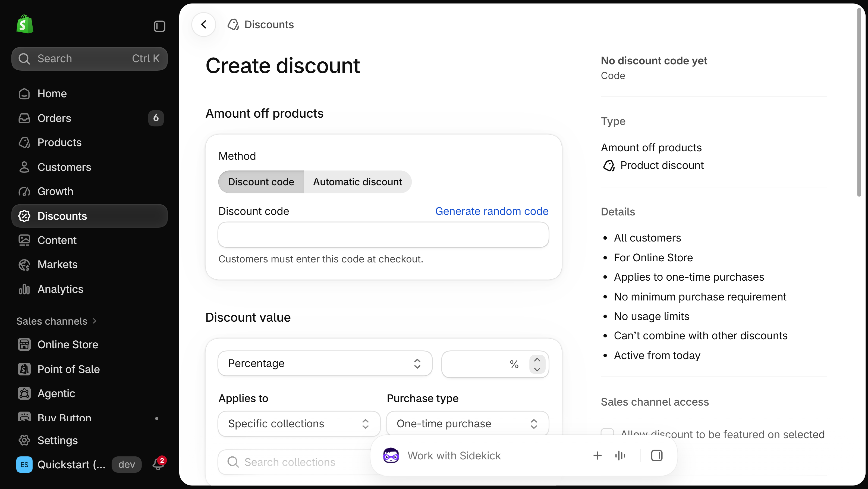Go back using the arrow button
The width and height of the screenshot is (868, 489).
pos(203,25)
